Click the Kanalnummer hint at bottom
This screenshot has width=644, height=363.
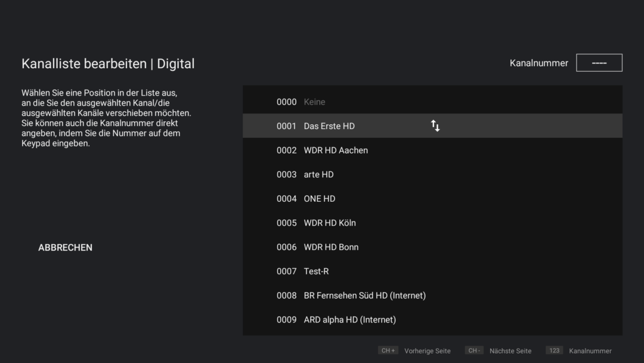[x=590, y=351]
